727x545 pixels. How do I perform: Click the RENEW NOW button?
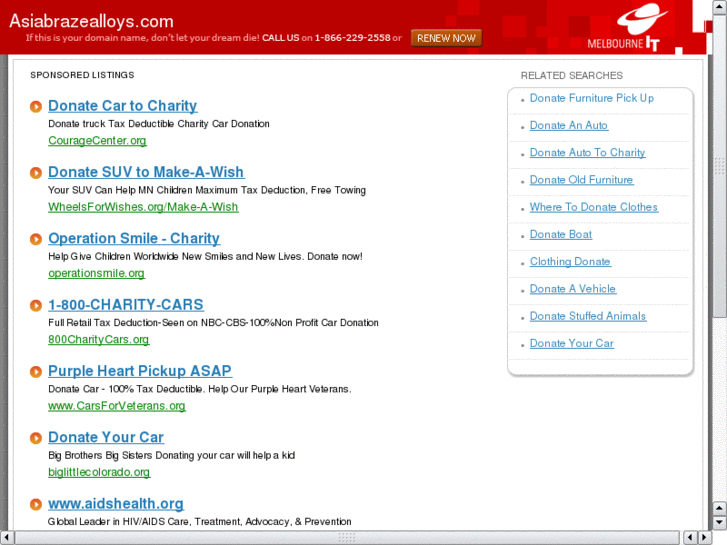tap(446, 38)
